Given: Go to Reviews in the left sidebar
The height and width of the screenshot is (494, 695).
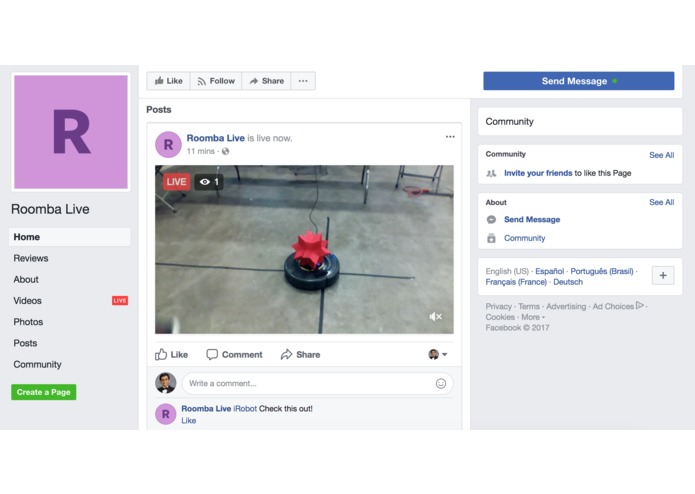Looking at the screenshot, I should coord(31,258).
